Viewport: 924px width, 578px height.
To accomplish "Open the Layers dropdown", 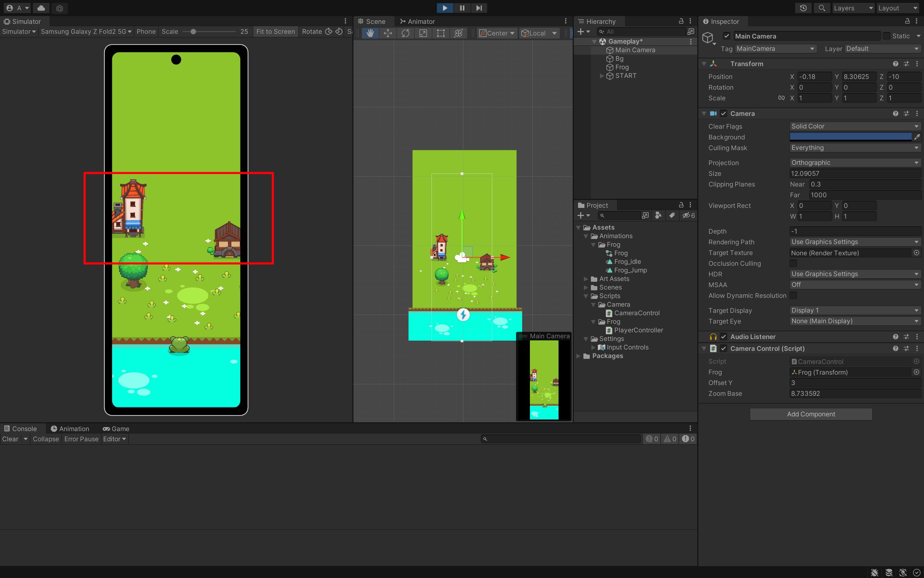I will 853,8.
